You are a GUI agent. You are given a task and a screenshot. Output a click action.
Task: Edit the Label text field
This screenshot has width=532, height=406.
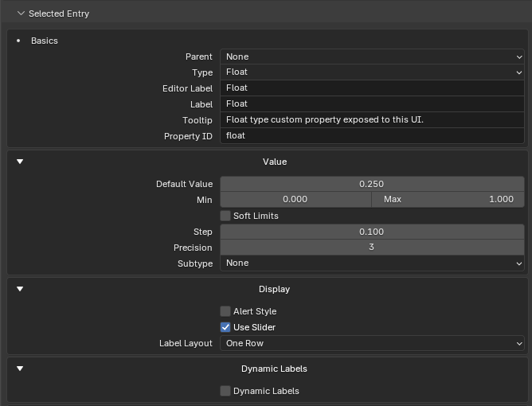pos(372,104)
